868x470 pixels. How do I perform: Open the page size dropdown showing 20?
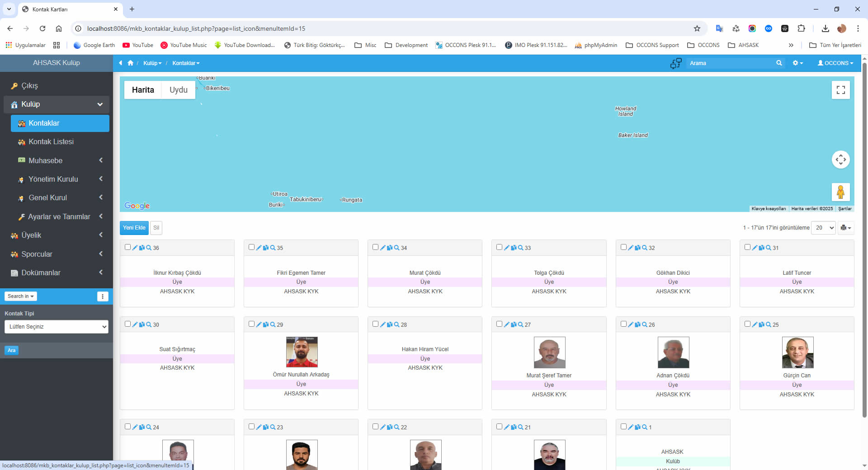(x=823, y=228)
